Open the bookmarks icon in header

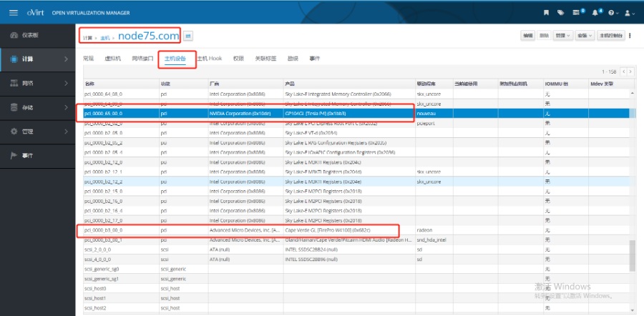tap(546, 13)
